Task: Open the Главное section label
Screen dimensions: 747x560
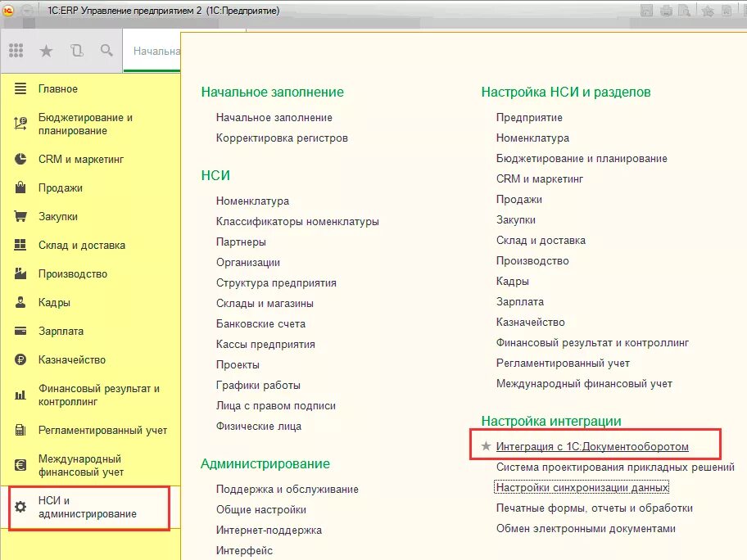Action: tap(58, 88)
